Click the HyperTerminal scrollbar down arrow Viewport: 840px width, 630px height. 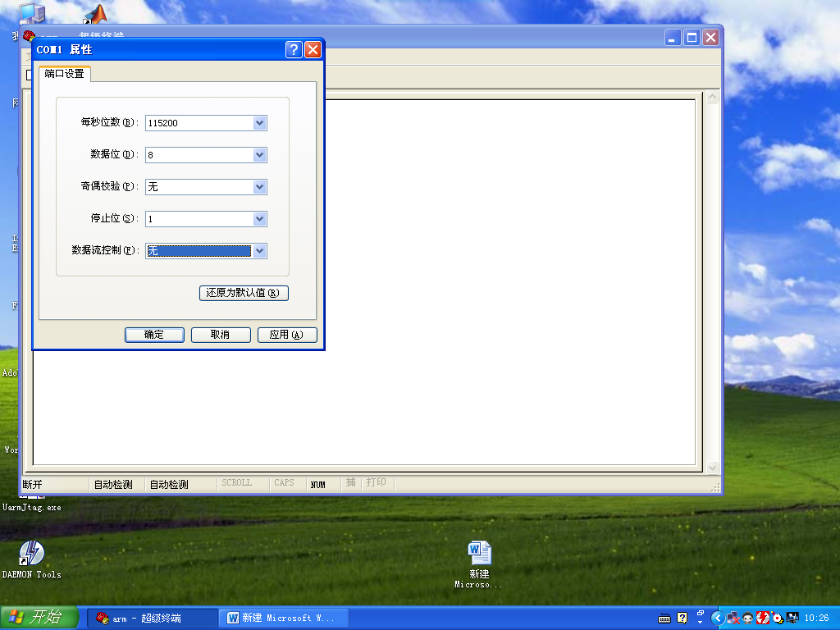point(713,468)
